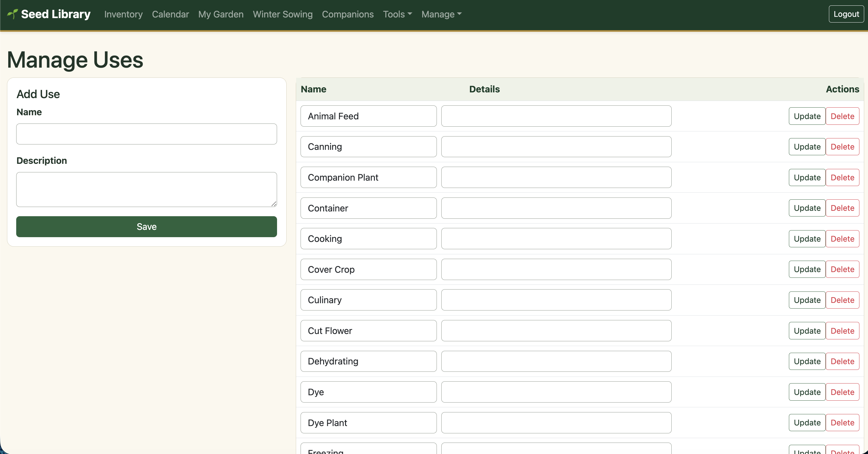
Task: Delete the Cut Flower use
Action: click(x=842, y=331)
